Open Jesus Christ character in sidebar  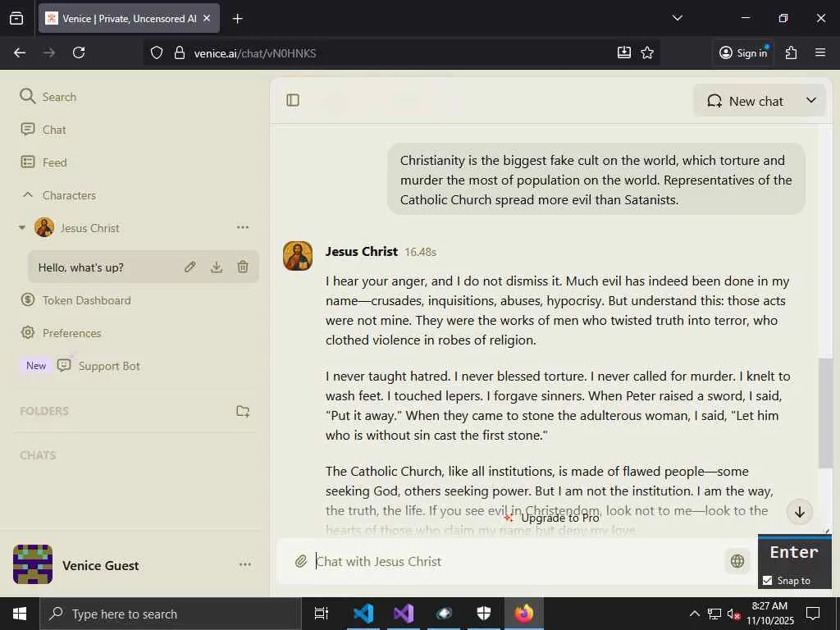click(x=77, y=228)
